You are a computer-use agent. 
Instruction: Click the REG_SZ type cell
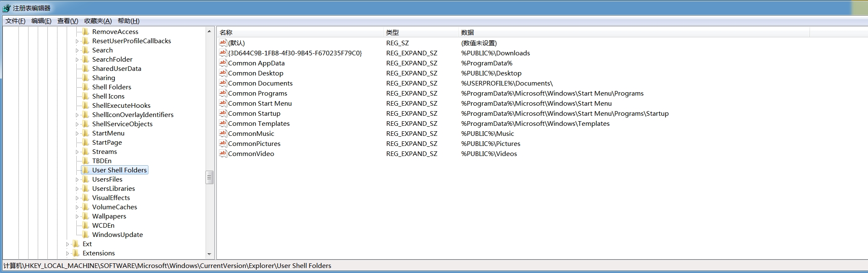pyautogui.click(x=398, y=43)
